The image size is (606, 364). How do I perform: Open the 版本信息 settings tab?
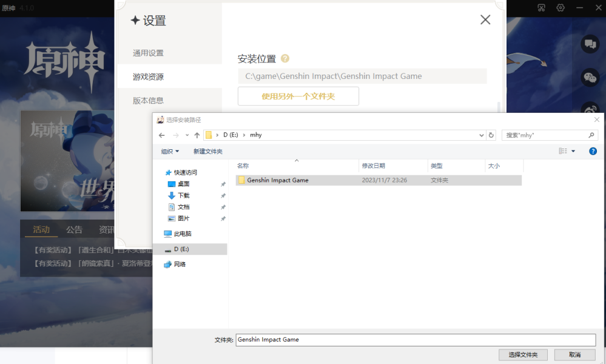tap(149, 101)
